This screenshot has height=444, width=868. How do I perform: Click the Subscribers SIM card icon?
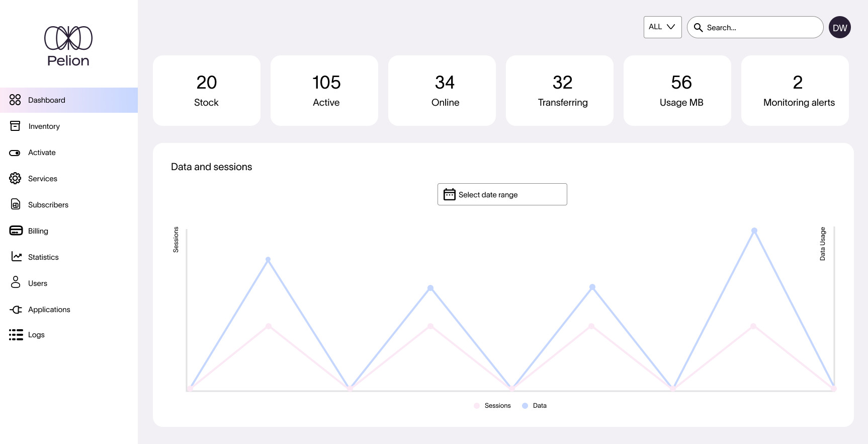[x=16, y=204]
